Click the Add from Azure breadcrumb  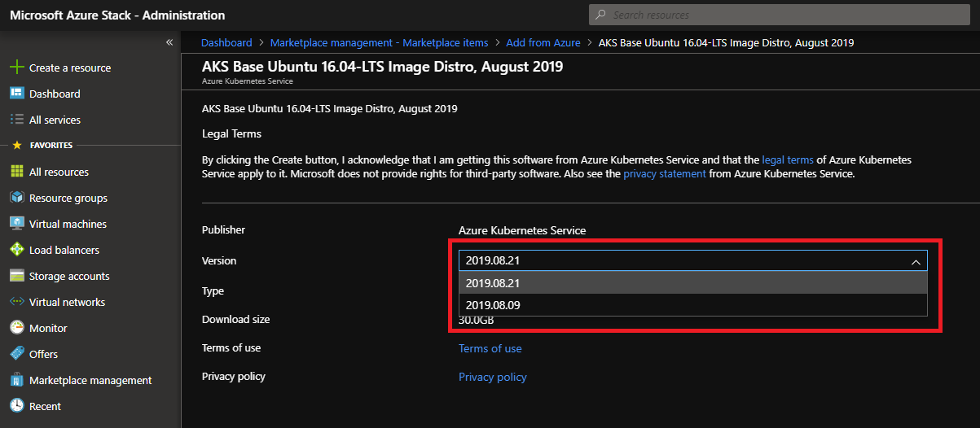tap(543, 43)
